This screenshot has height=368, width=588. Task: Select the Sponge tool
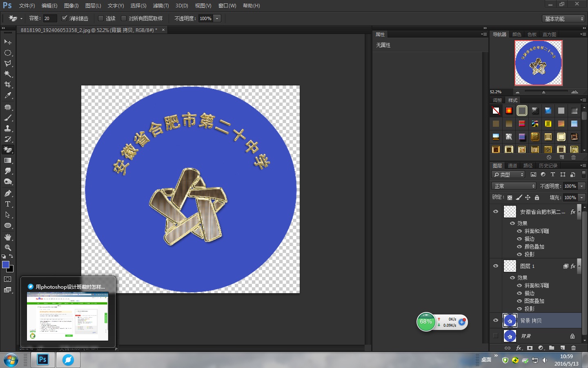pyautogui.click(x=8, y=182)
